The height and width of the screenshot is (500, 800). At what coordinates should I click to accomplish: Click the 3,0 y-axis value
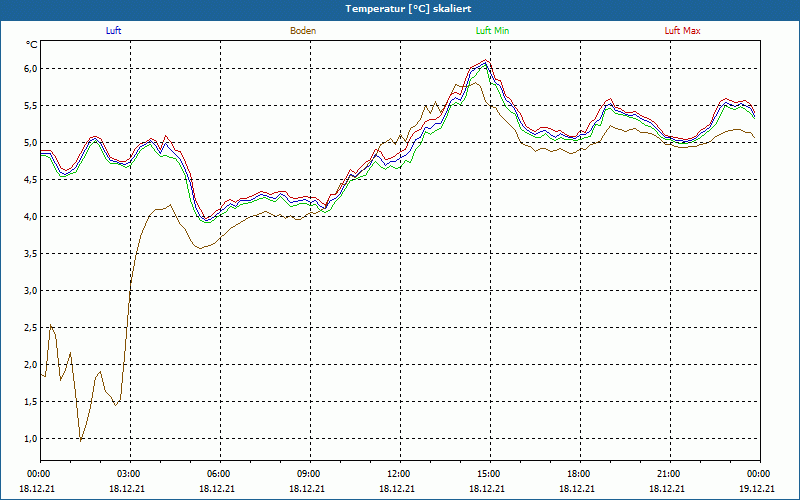(x=31, y=290)
